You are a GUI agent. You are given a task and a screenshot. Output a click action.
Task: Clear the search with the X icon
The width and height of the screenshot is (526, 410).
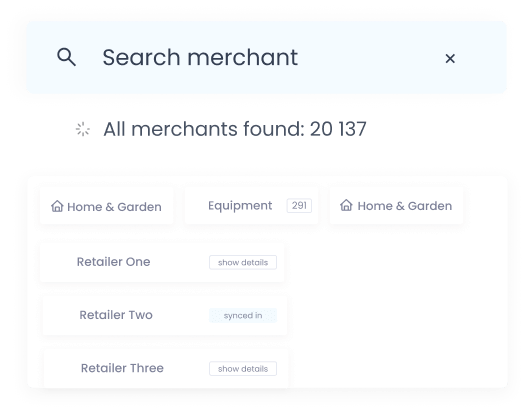point(450,58)
